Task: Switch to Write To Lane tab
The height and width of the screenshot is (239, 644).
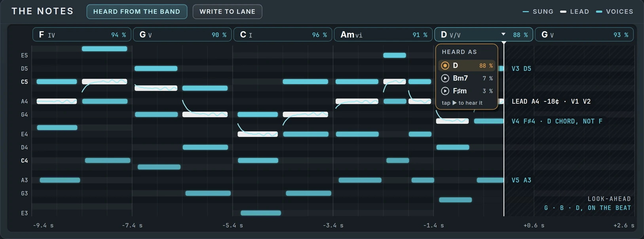Action: [227, 11]
